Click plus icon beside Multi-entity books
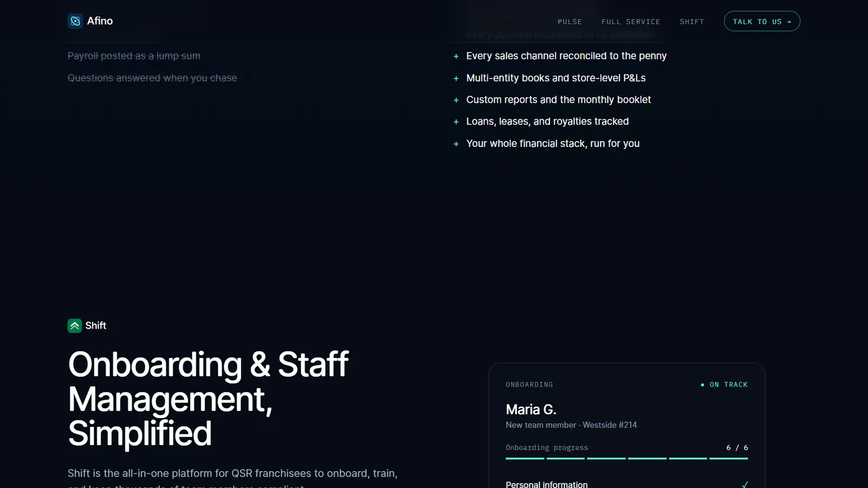Image resolution: width=868 pixels, height=488 pixels. (x=456, y=79)
